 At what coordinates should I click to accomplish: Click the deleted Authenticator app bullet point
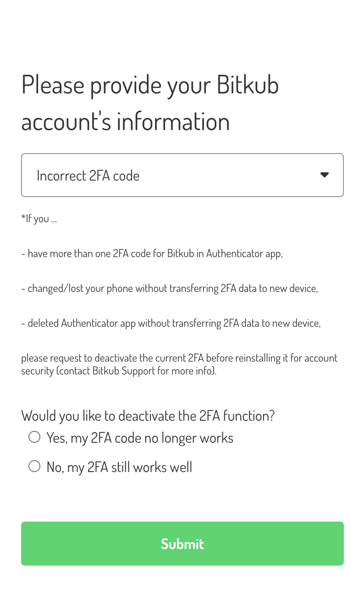click(171, 323)
